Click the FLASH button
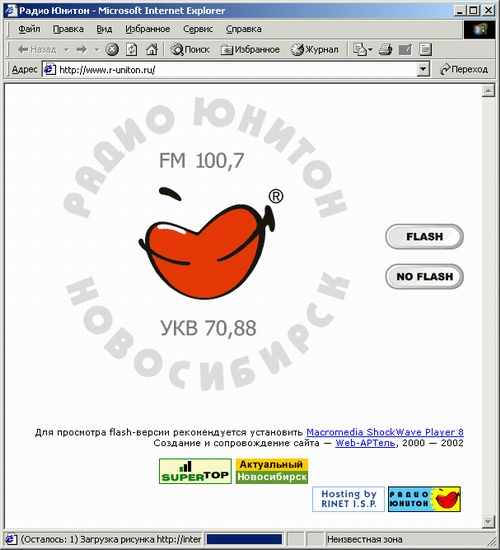 coord(424,237)
